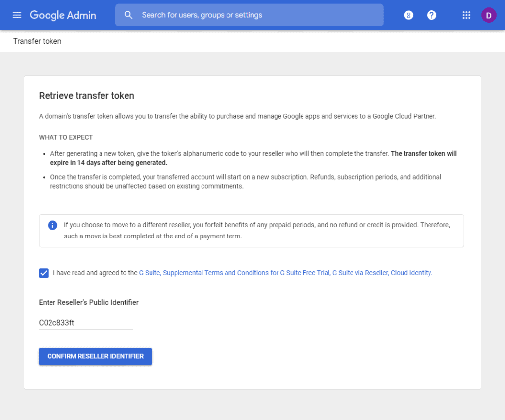
Task: Open the Cloud Identity terms link
Action: [x=411, y=273]
